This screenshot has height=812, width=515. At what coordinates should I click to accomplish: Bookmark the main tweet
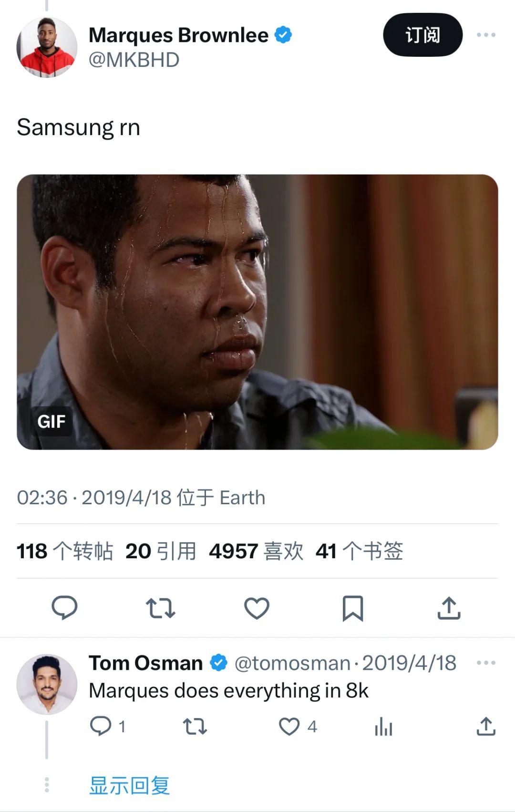click(x=353, y=608)
